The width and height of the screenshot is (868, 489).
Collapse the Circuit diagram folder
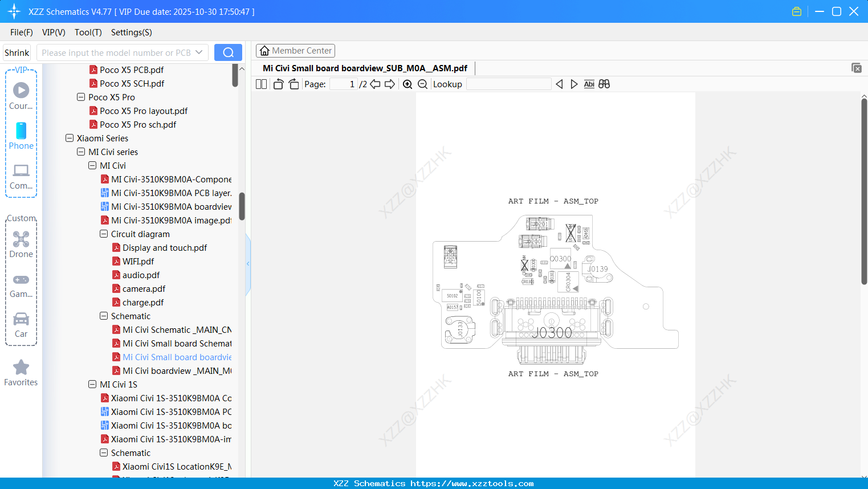103,234
